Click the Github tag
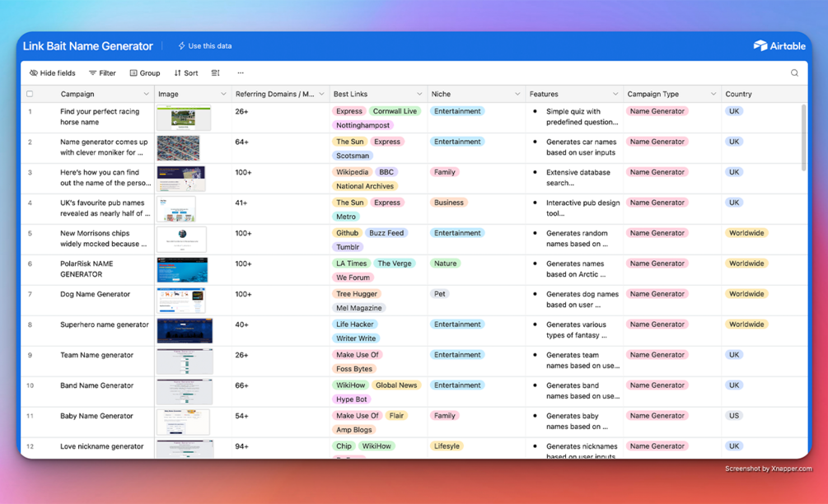828x504 pixels. click(347, 233)
